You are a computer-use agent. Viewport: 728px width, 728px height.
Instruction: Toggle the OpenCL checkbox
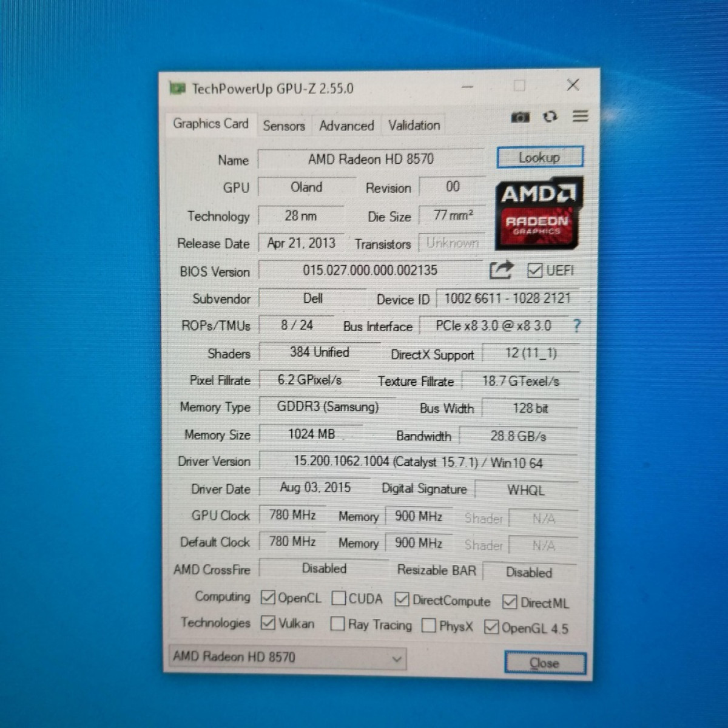point(268,598)
